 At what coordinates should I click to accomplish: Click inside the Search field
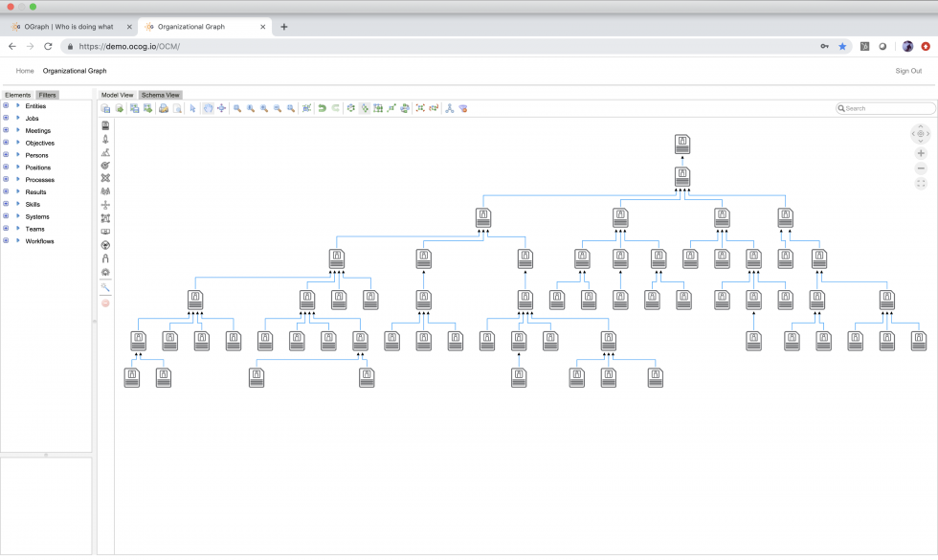pyautogui.click(x=885, y=108)
